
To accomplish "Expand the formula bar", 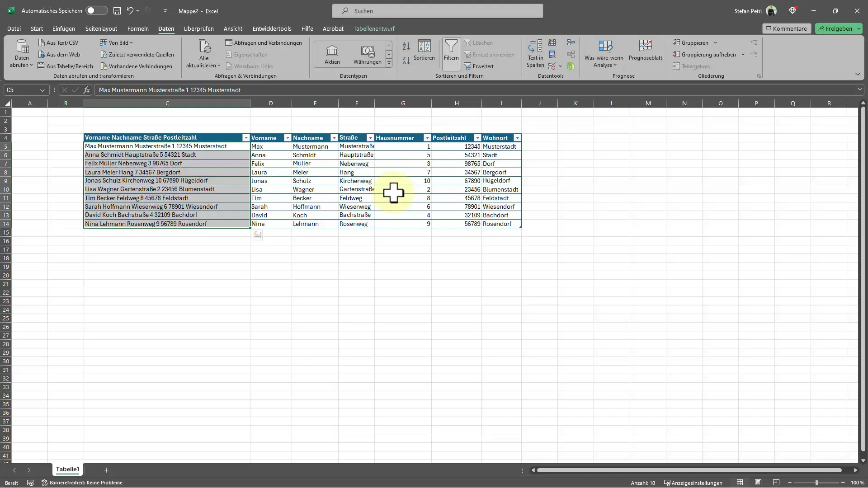I will point(859,89).
